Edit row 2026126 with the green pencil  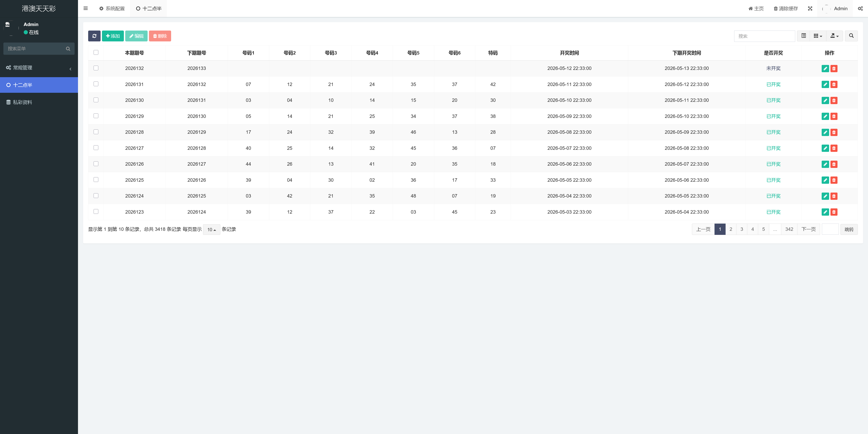(x=825, y=164)
